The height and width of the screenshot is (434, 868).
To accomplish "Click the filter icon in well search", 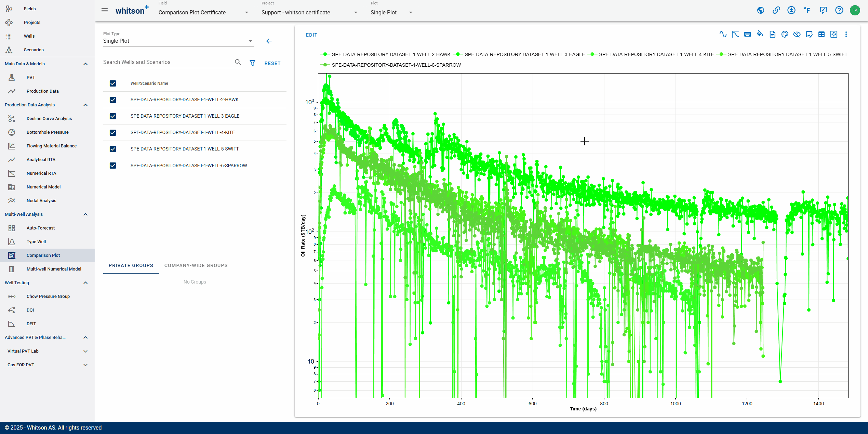I will click(252, 63).
